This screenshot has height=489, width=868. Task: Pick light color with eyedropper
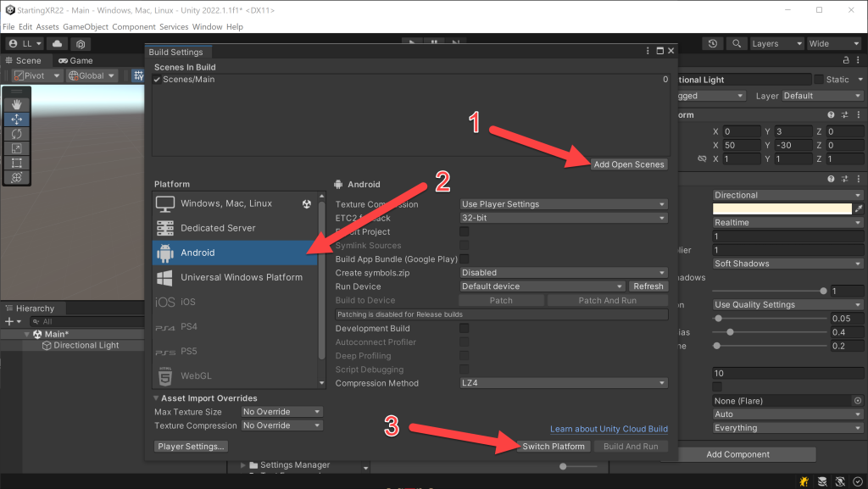(x=859, y=208)
